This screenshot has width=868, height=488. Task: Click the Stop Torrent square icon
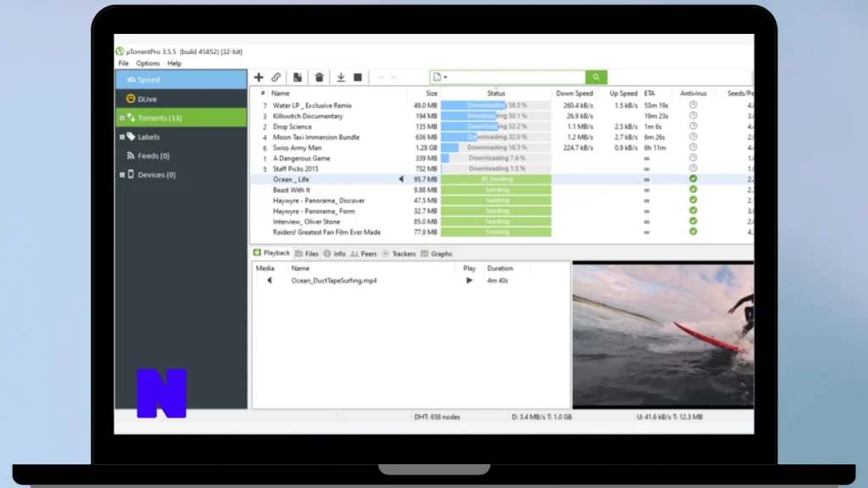[358, 77]
